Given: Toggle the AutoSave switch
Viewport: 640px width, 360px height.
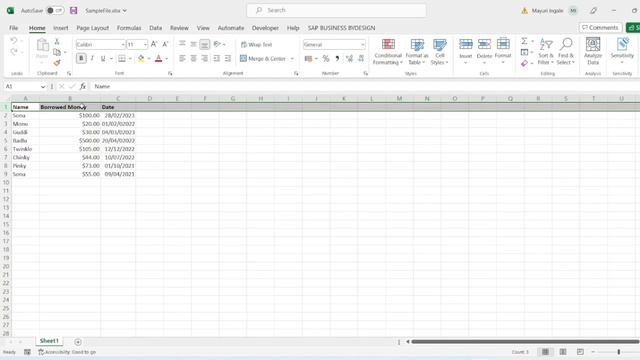Looking at the screenshot, I should [x=55, y=11].
